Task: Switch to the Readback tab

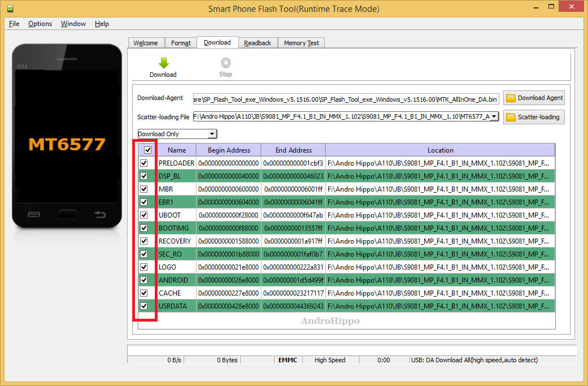Action: click(x=258, y=42)
